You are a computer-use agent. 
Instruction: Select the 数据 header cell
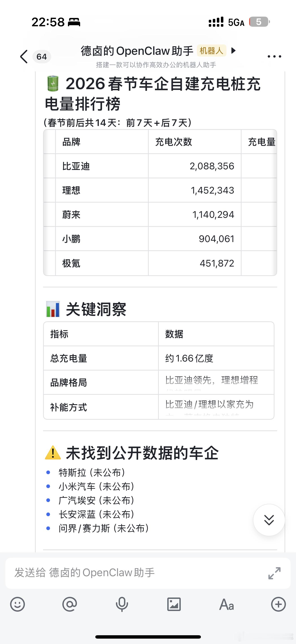216,334
